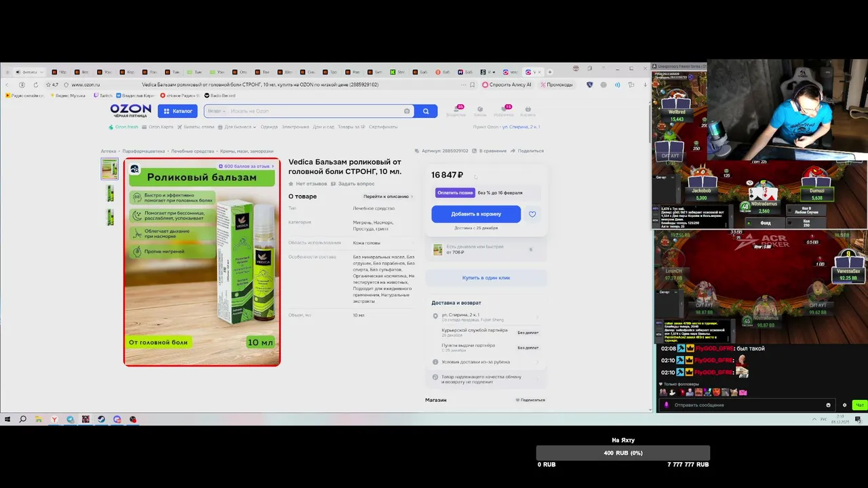Click the Спросить Алису AI button
868x488 pixels.
507,85
